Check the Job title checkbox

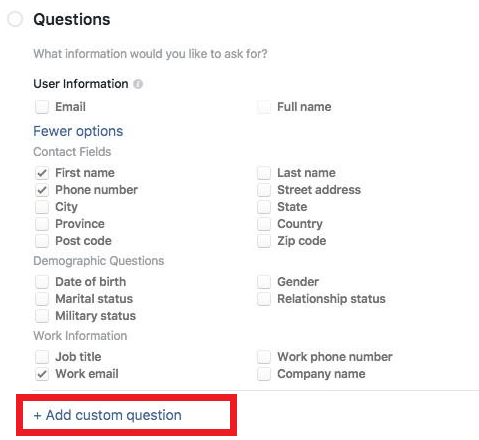coord(42,357)
